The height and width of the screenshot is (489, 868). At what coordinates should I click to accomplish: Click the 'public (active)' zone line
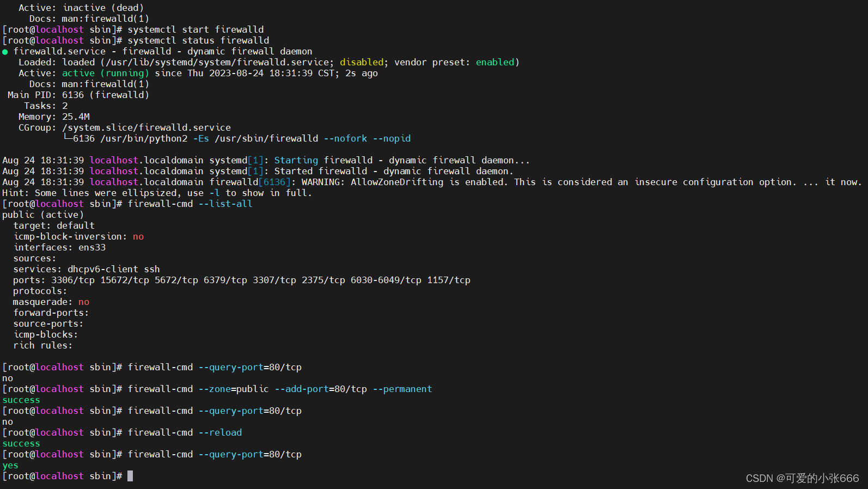43,215
